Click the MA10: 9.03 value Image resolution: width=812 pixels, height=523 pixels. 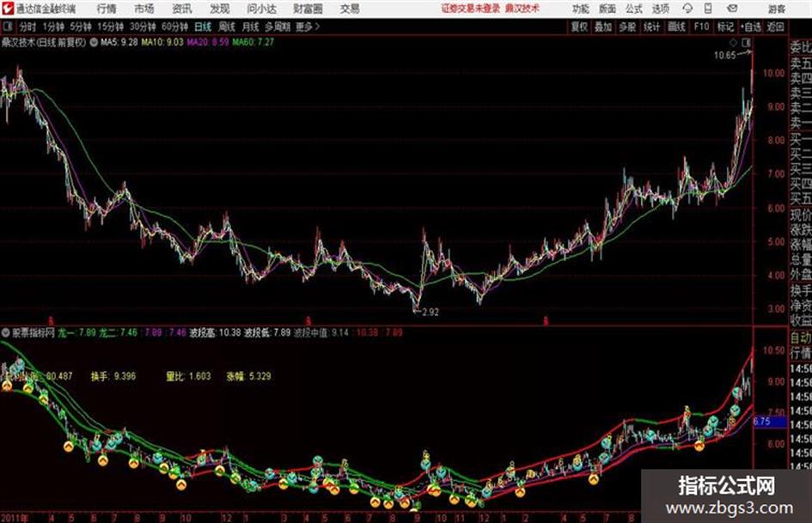[x=162, y=42]
